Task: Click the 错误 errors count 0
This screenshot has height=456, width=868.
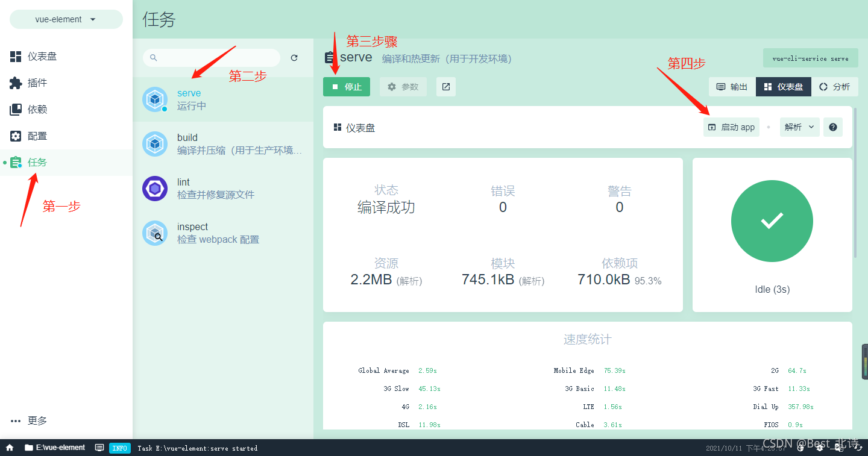Action: (503, 207)
